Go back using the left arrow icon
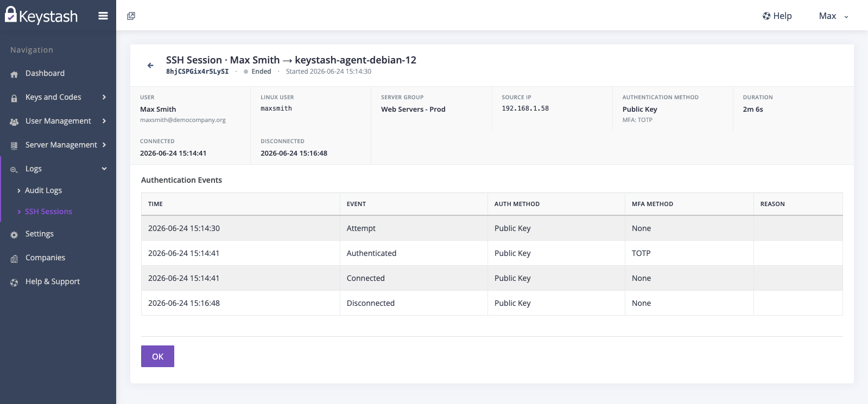Image resolution: width=868 pixels, height=404 pixels. coord(150,65)
